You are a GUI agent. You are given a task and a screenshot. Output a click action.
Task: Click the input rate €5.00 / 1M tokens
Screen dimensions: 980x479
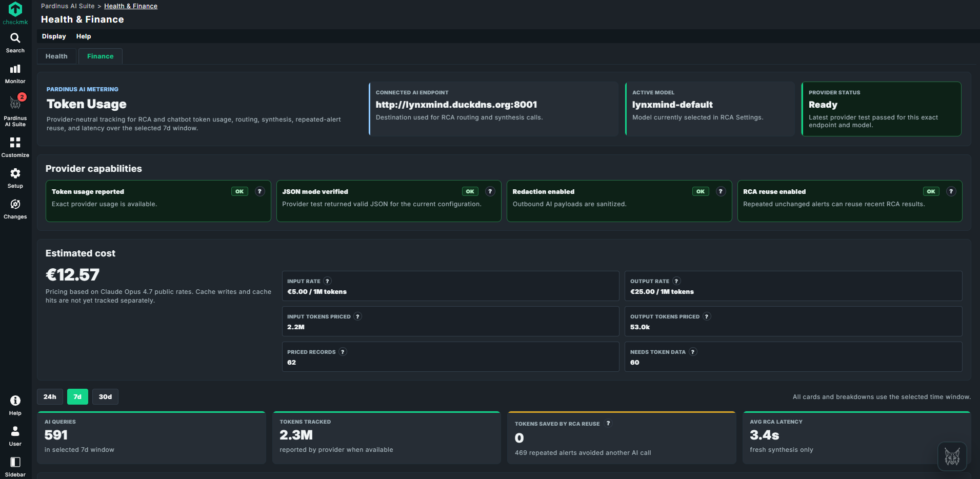[x=317, y=292]
